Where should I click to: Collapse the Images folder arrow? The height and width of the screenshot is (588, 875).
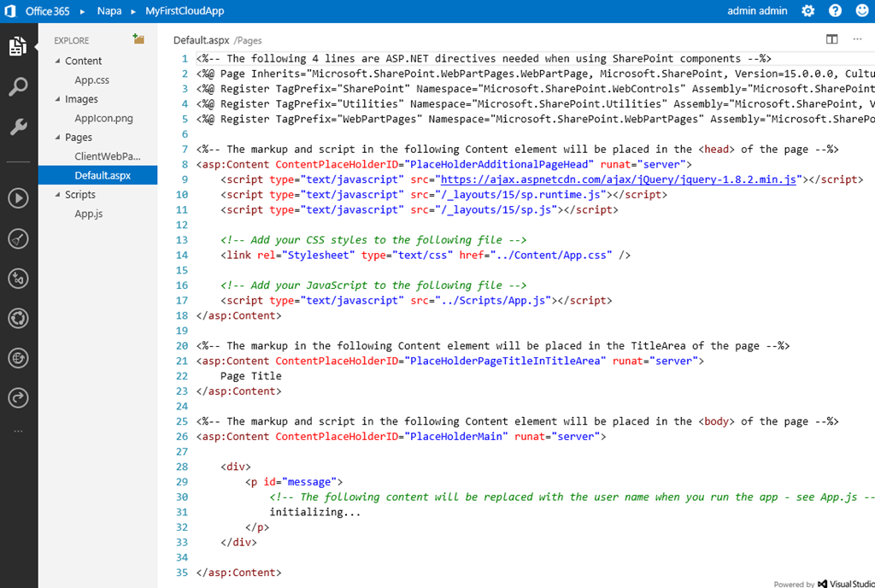[x=57, y=99]
